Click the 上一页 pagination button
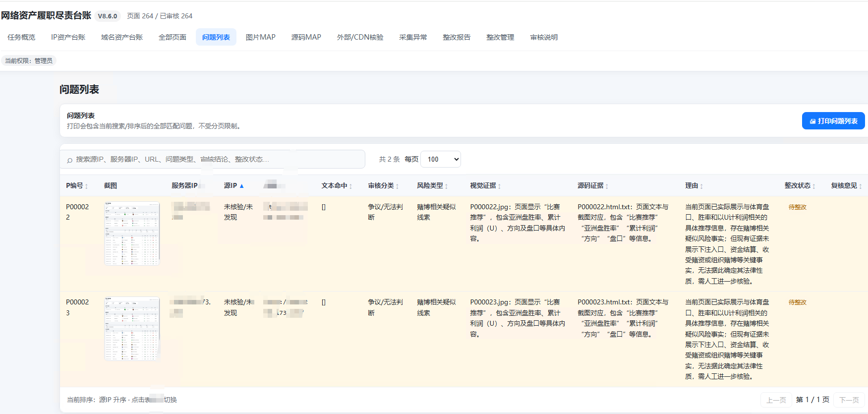This screenshot has height=414, width=868. point(776,400)
